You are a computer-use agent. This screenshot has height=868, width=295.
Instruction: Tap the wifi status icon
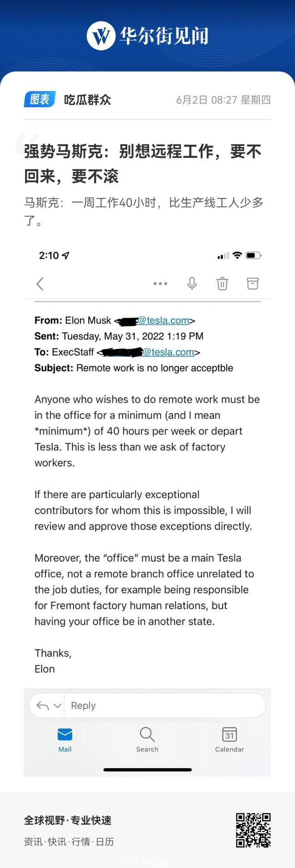pos(237,255)
